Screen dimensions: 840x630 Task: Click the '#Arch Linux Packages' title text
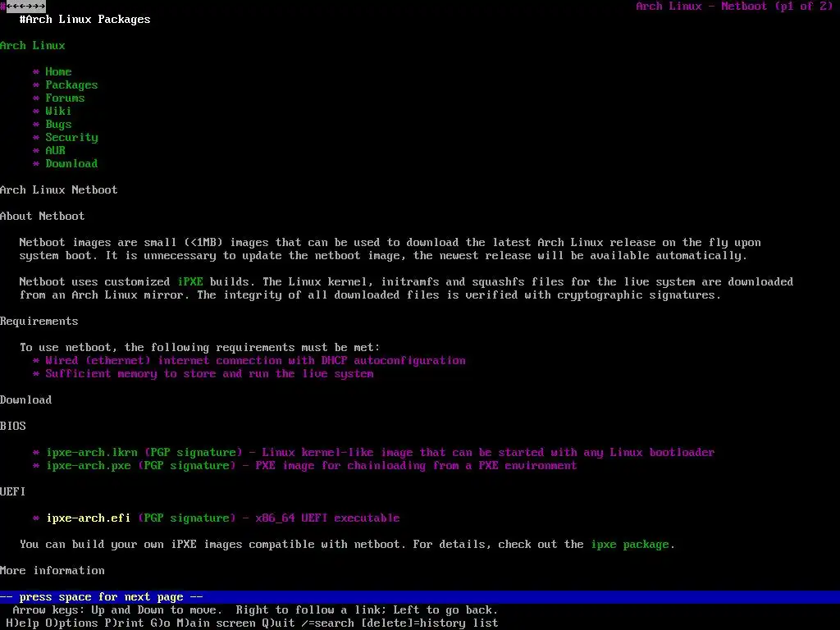pyautogui.click(x=85, y=20)
